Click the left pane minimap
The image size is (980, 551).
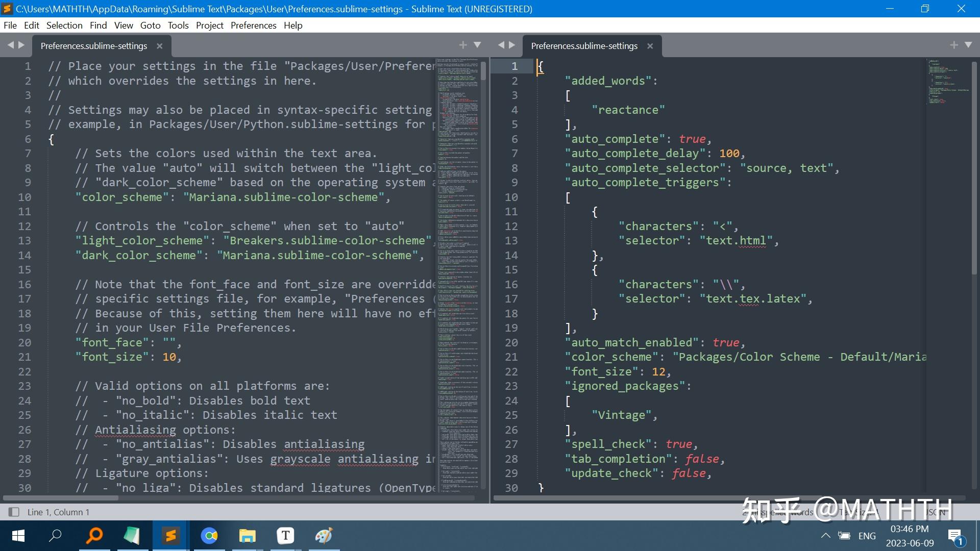tap(458, 275)
